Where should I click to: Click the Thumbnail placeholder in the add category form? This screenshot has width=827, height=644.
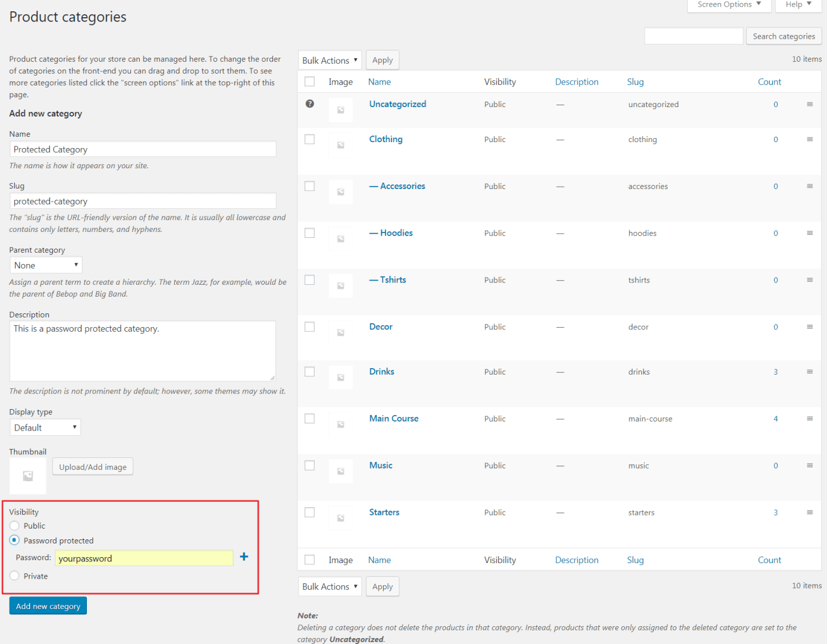pyautogui.click(x=27, y=476)
